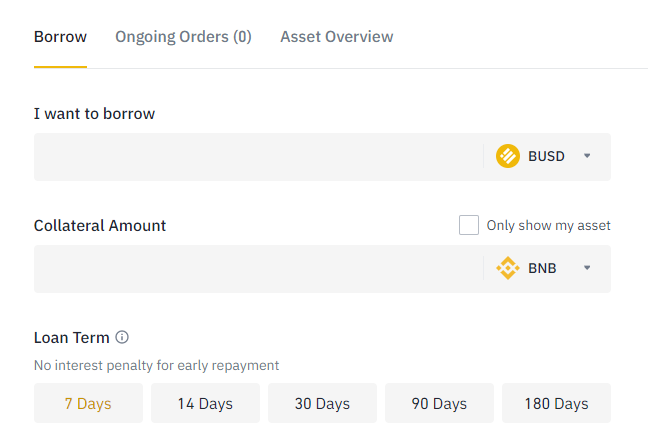This screenshot has height=446, width=648.
Task: Pick the 30 Days loan term
Action: (x=322, y=404)
